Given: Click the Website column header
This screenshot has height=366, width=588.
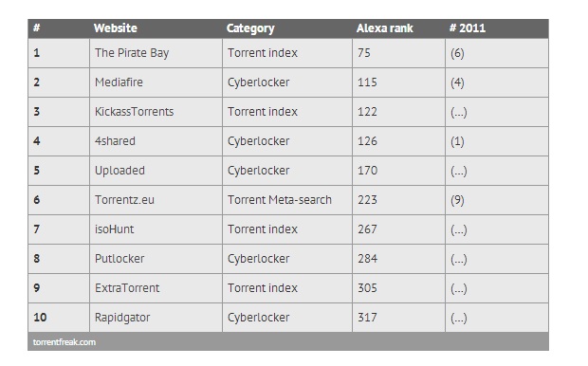Looking at the screenshot, I should [x=116, y=28].
